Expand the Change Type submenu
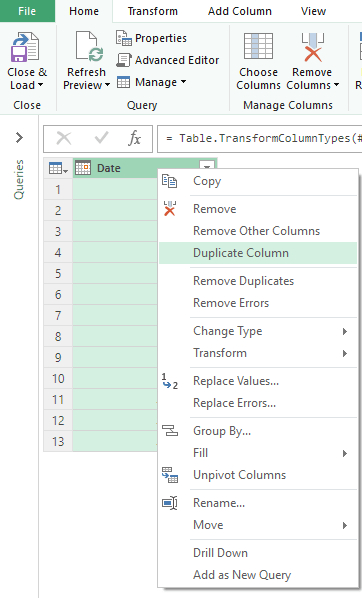 tap(258, 331)
